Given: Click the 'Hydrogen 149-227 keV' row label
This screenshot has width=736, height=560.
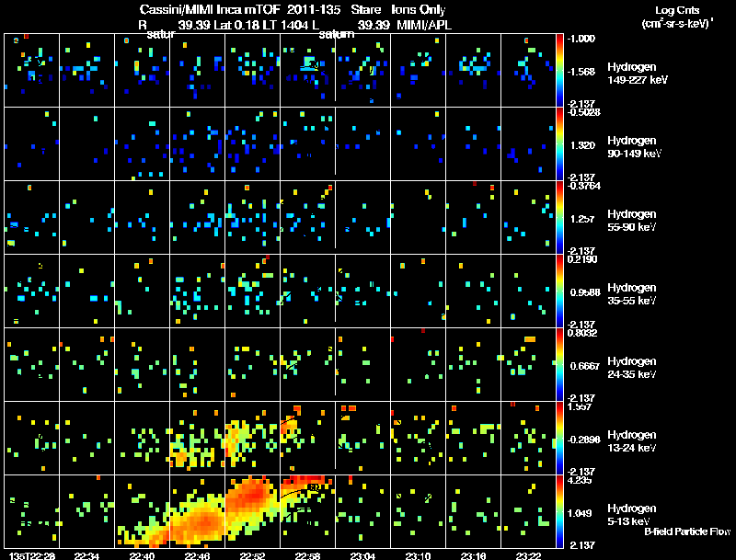Looking at the screenshot, I should (637, 74).
